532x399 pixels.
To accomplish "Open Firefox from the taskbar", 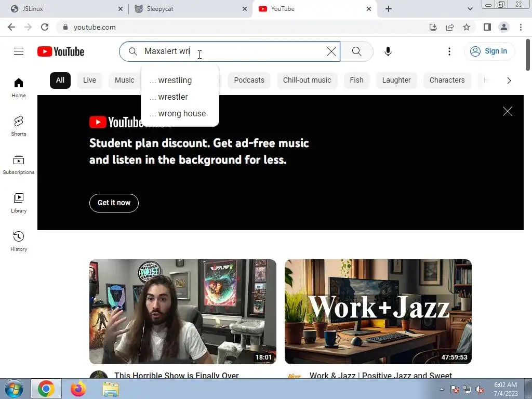I will pos(78,389).
